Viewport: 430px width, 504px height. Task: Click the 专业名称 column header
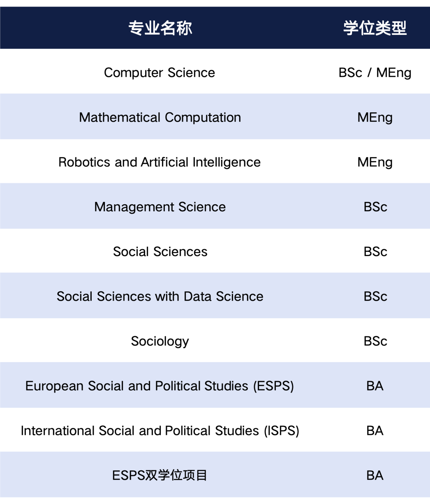click(160, 28)
